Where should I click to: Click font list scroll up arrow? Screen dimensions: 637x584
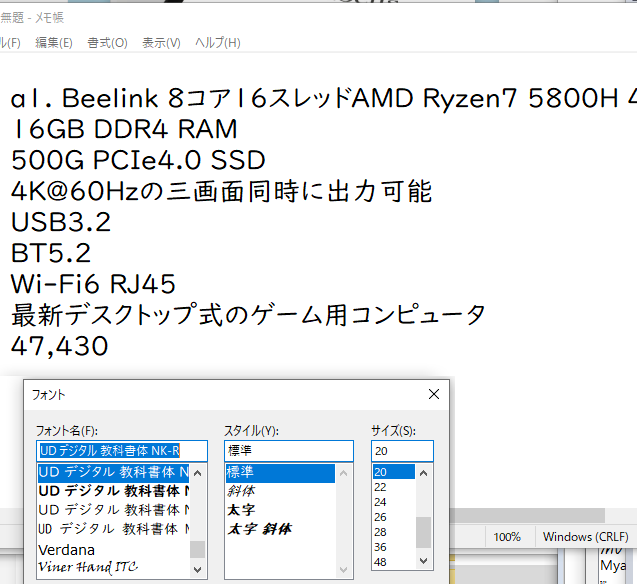click(x=198, y=473)
